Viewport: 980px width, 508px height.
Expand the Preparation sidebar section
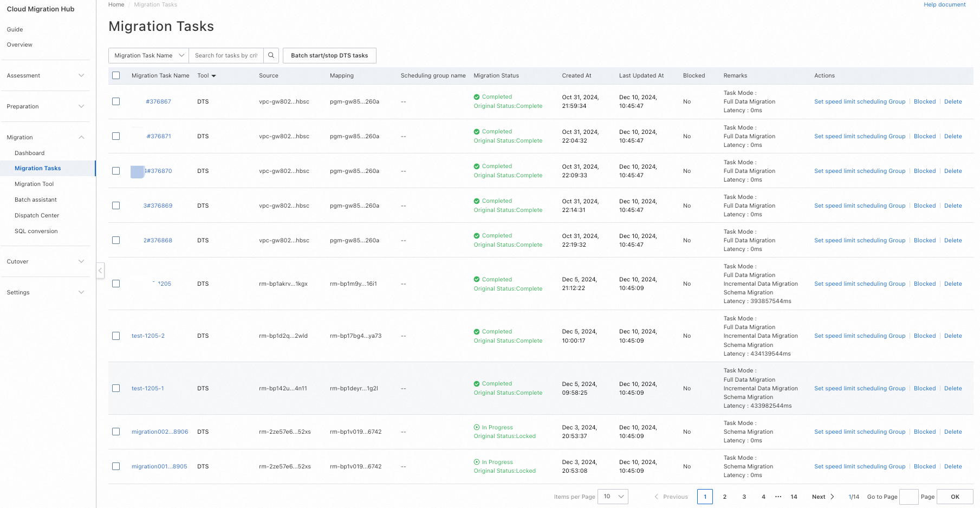click(x=45, y=106)
